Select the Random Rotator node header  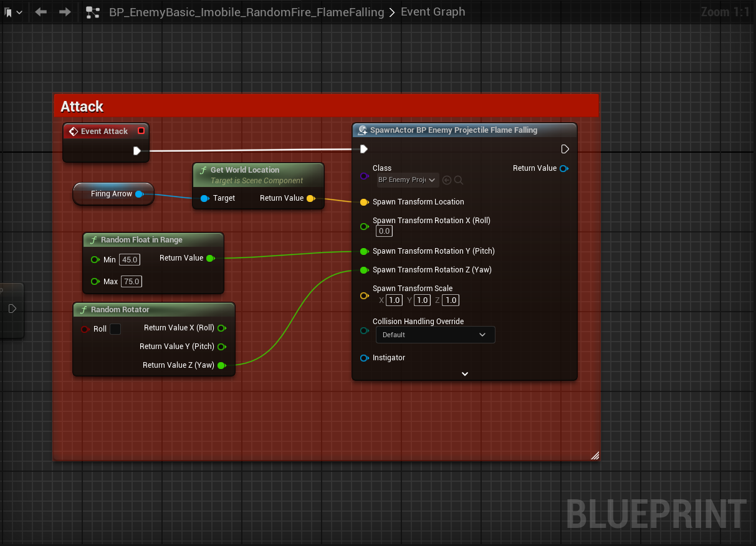pos(154,310)
